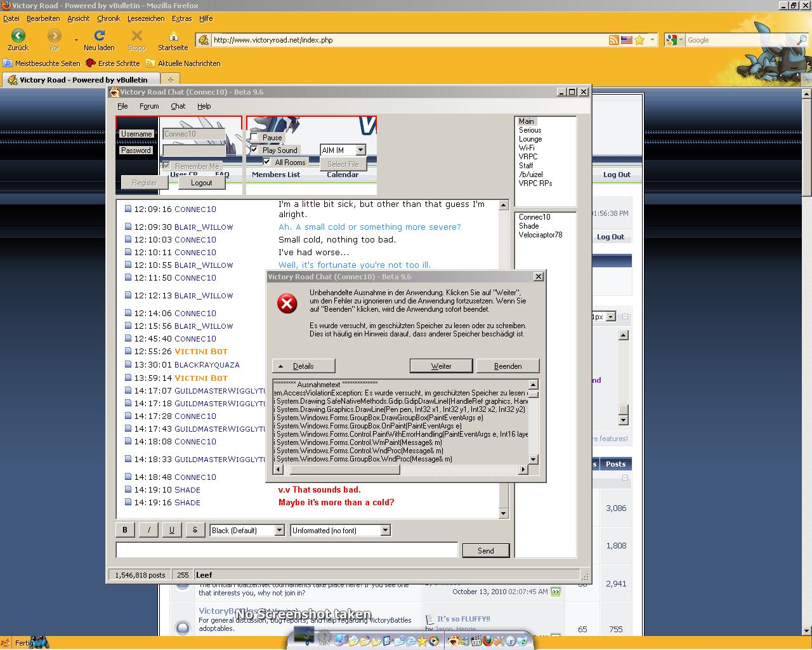The height and width of the screenshot is (650, 812).
Task: Click the Underline formatting button
Action: tap(171, 530)
